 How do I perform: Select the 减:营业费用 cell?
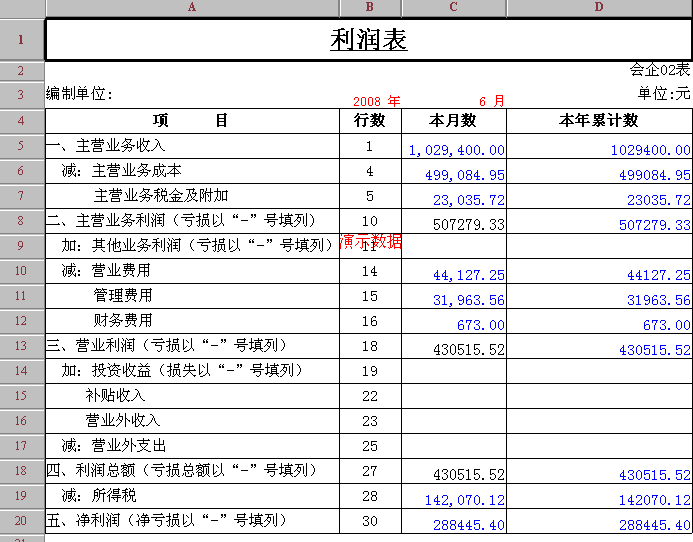[192, 271]
